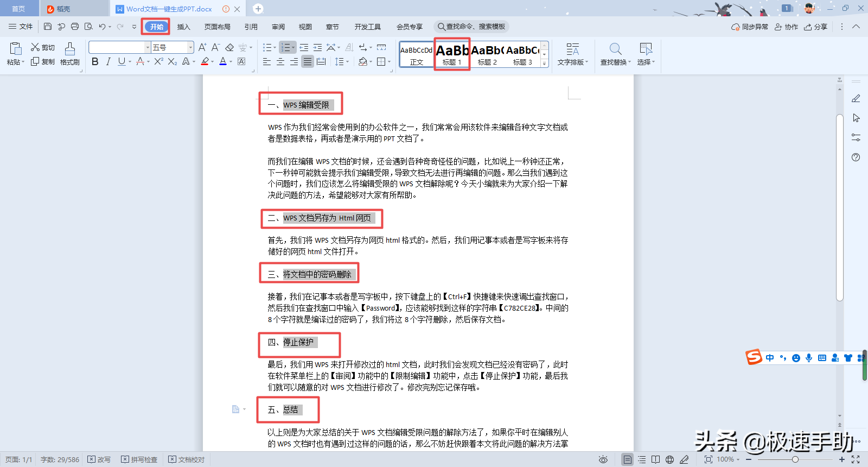Enable eye protection mode in status bar
Viewport: 868px width, 467px height.
(x=603, y=459)
